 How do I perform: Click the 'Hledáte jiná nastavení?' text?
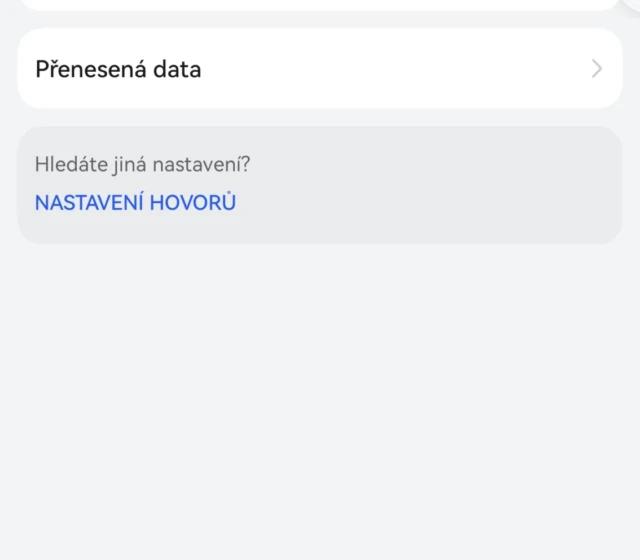142,165
